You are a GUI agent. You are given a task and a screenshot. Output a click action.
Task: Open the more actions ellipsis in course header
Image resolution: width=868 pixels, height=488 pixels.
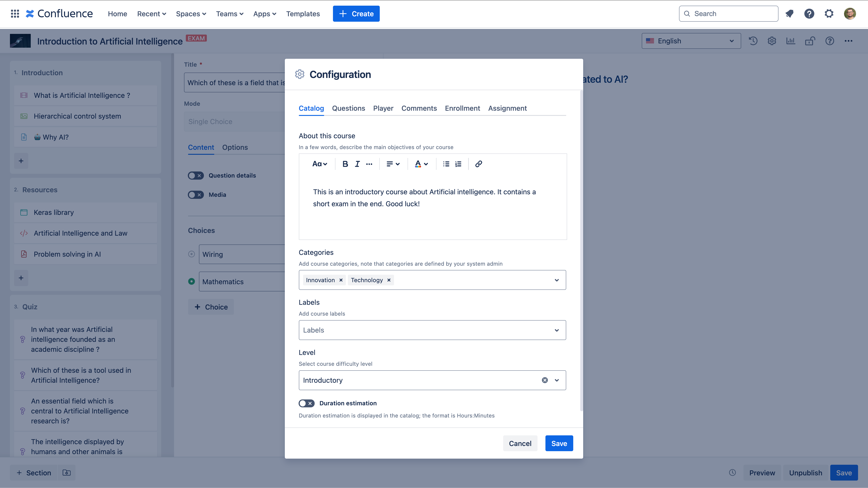(849, 41)
